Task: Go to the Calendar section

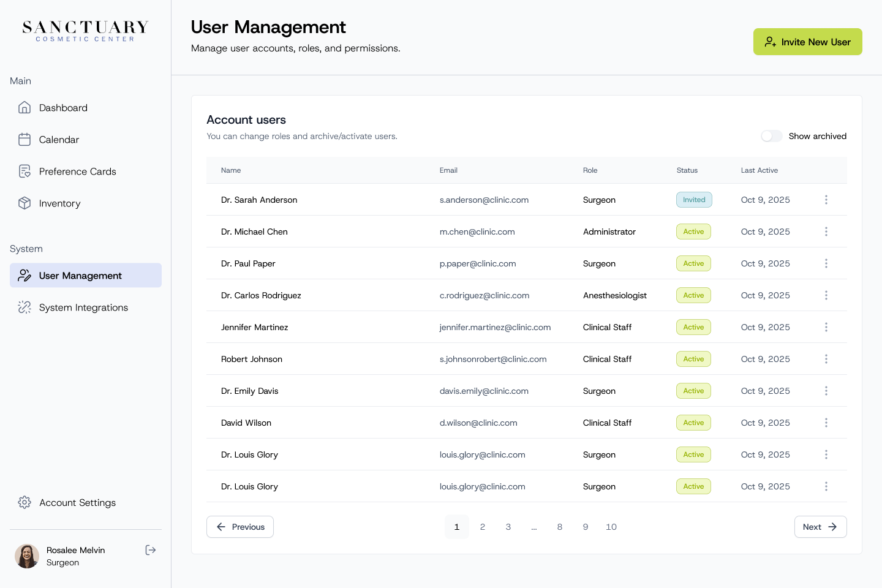Action: (x=86, y=140)
